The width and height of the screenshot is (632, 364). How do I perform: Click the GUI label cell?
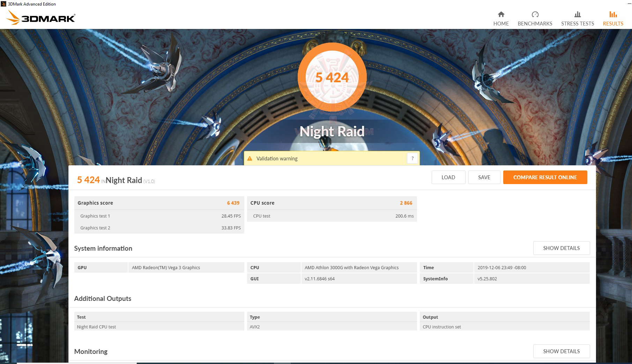[x=274, y=279]
